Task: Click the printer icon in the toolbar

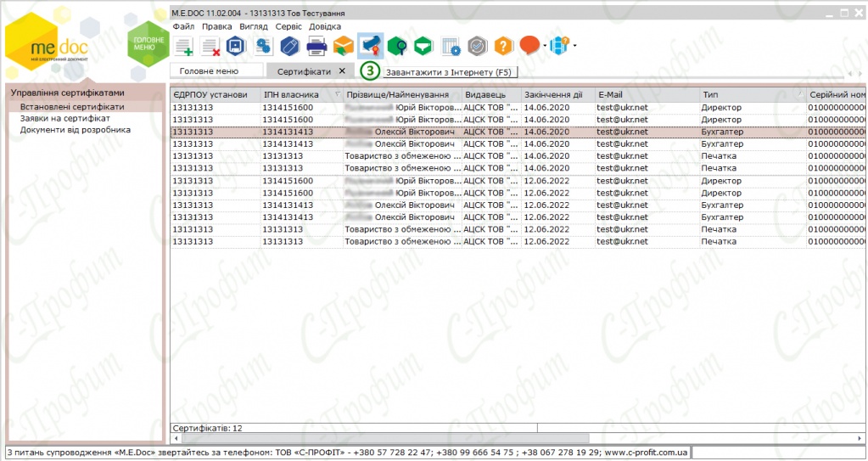Action: [316, 46]
